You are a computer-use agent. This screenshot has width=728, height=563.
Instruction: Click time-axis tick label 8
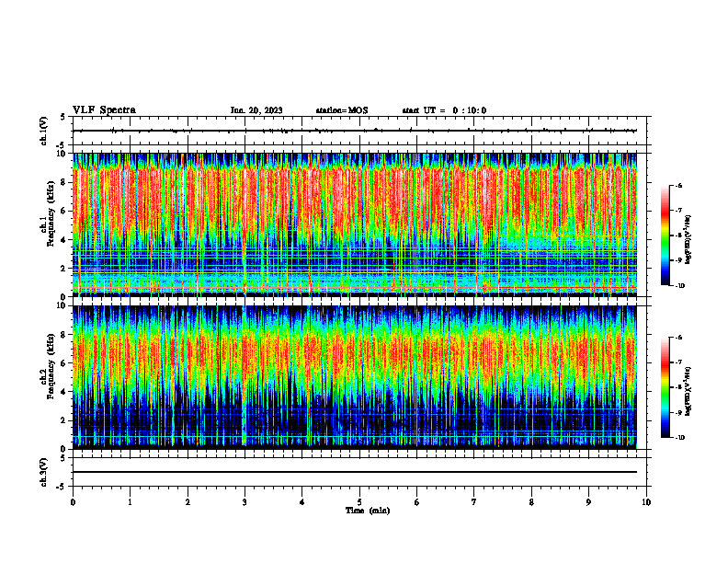531,502
